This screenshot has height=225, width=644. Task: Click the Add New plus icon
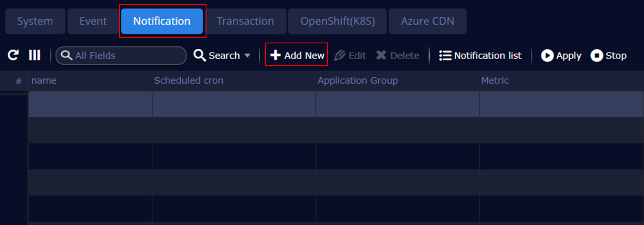[x=275, y=55]
